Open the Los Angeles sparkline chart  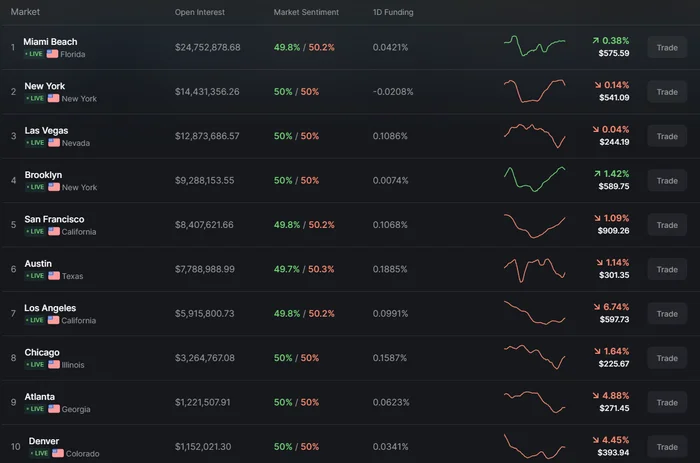tap(534, 313)
